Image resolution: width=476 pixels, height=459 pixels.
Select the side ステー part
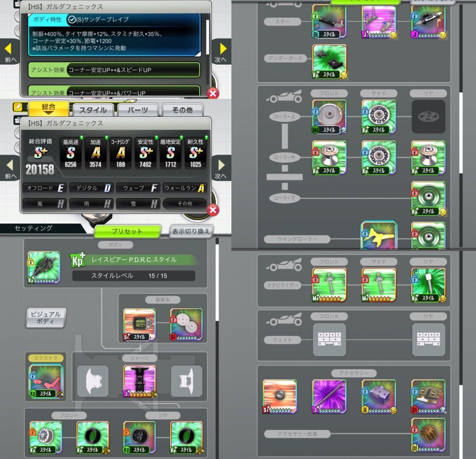379,21
